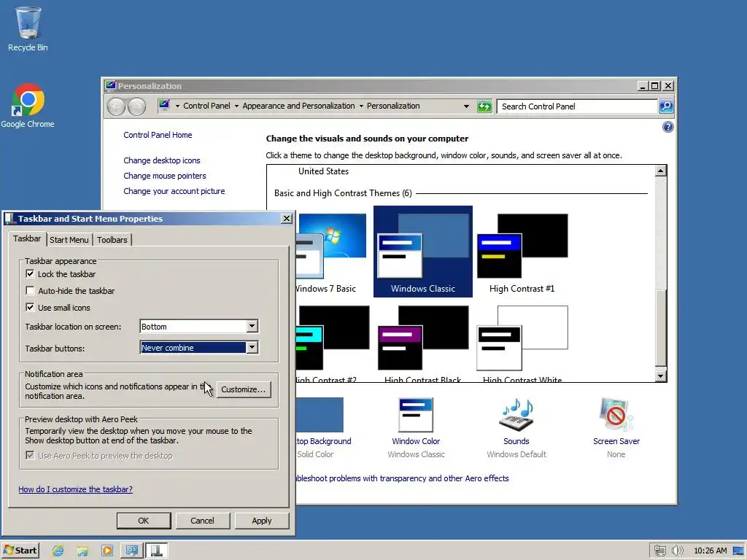Open the Start menu

tap(20, 551)
